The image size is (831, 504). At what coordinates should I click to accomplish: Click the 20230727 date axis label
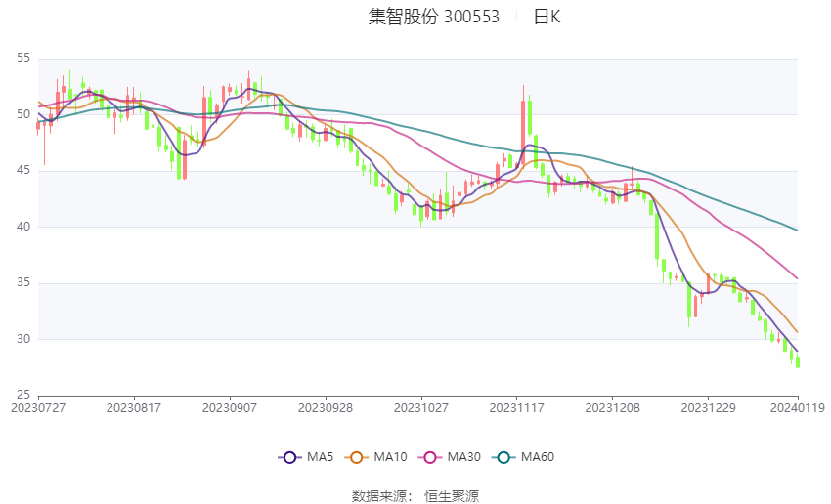38,408
